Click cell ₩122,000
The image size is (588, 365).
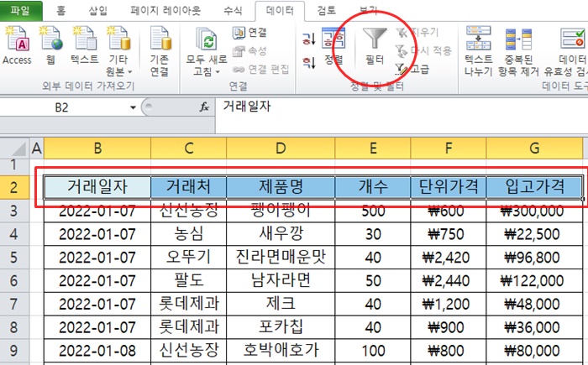pos(534,281)
